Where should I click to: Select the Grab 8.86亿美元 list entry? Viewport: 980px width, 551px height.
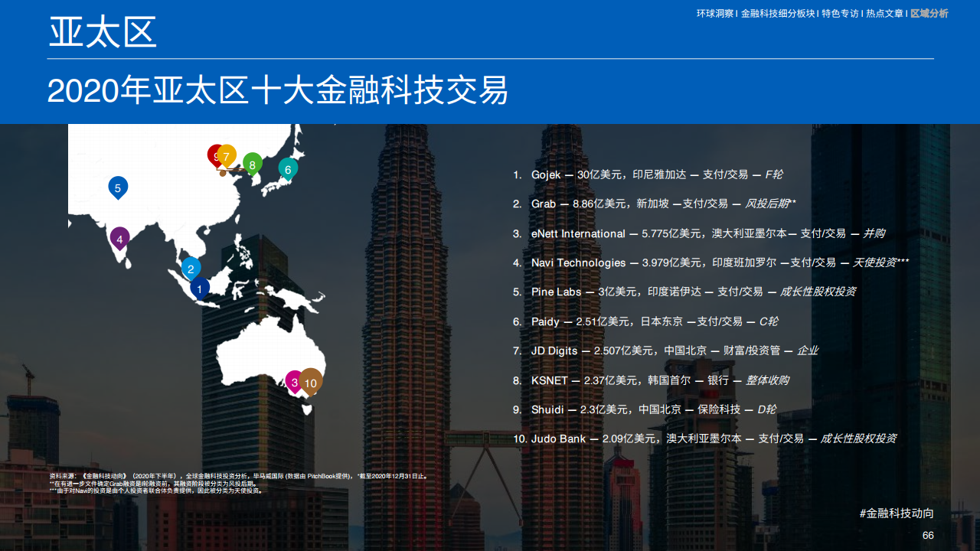(x=655, y=204)
